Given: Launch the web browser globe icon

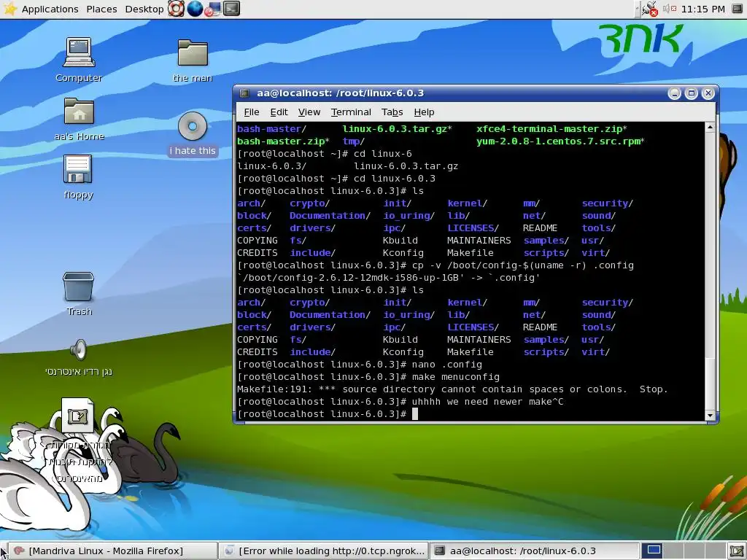Looking at the screenshot, I should point(194,9).
